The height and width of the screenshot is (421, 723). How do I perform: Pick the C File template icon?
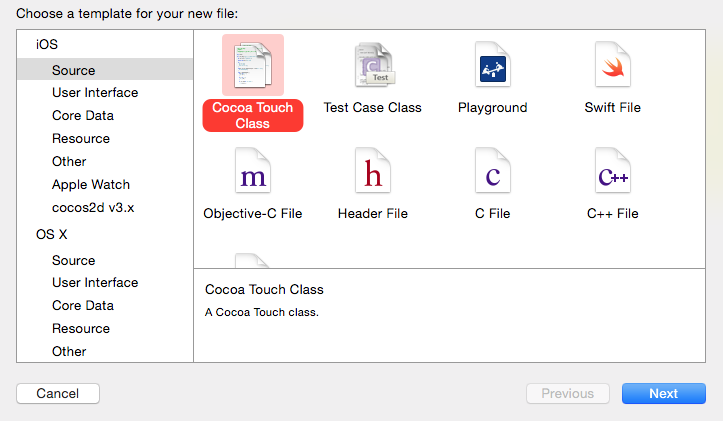coord(493,171)
